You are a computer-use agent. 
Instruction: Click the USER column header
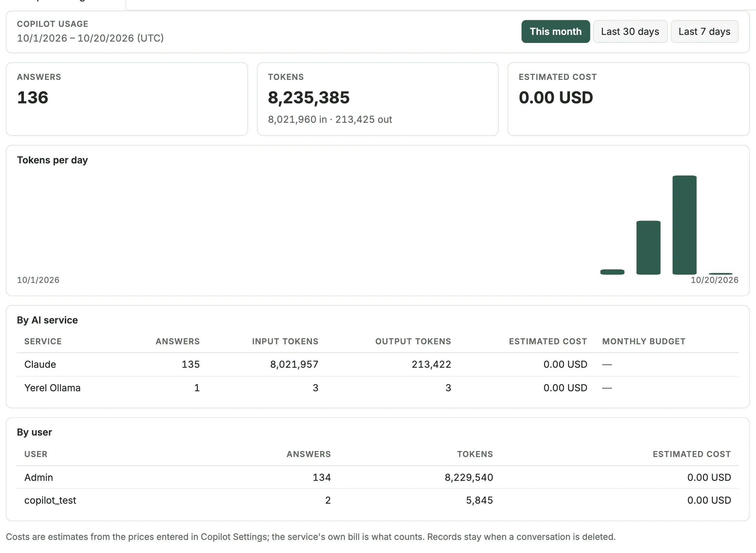point(36,454)
